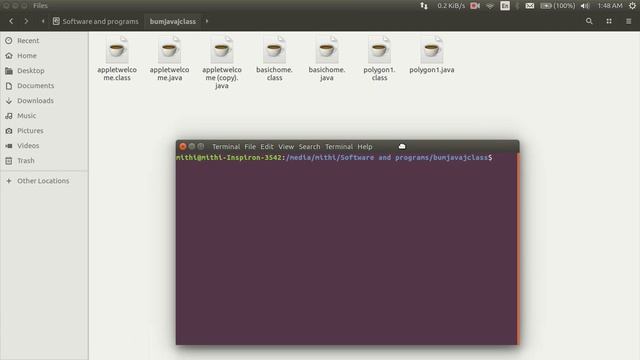This screenshot has height=360, width=640.
Task: Open network transfer arrows indicator
Action: pyautogui.click(x=424, y=6)
